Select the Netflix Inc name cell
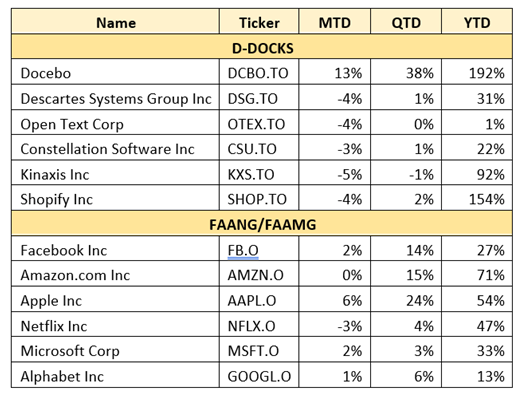521x398 pixels. pyautogui.click(x=115, y=325)
